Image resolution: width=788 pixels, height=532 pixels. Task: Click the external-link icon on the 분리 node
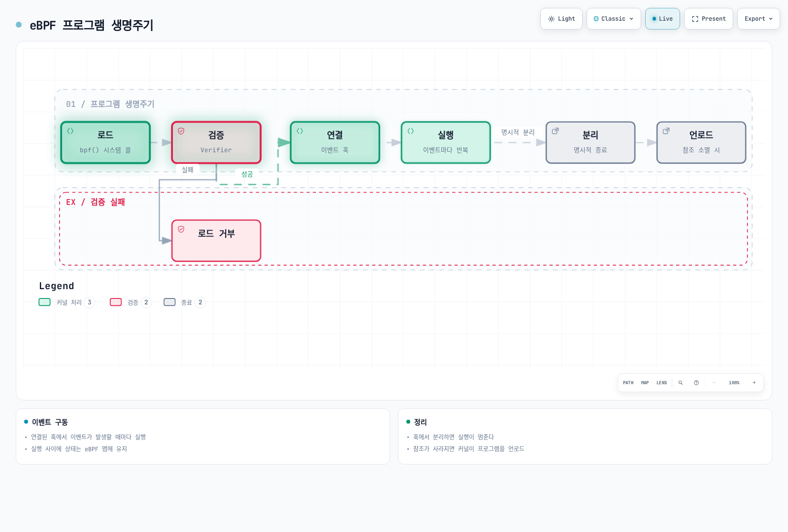(x=556, y=131)
